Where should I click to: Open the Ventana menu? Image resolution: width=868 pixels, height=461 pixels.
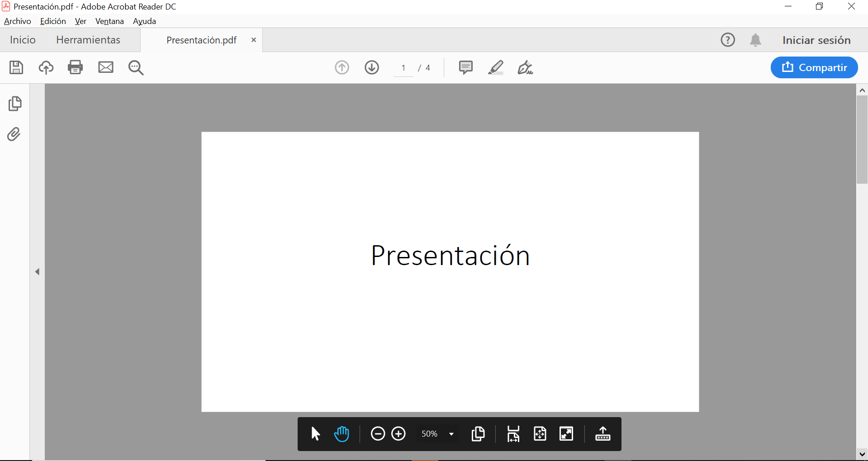click(109, 21)
